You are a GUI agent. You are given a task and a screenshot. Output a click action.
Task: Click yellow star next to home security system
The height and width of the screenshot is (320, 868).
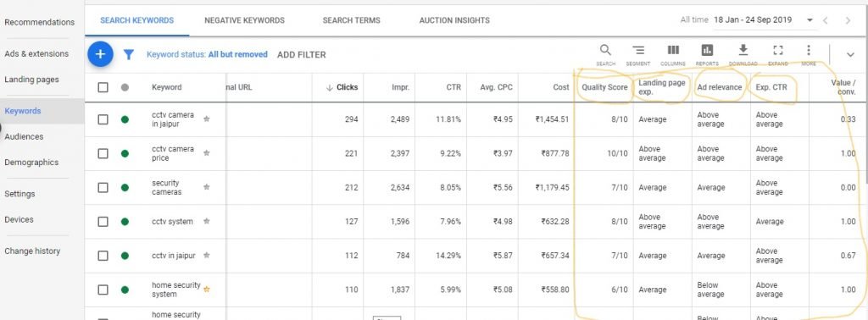(x=207, y=289)
